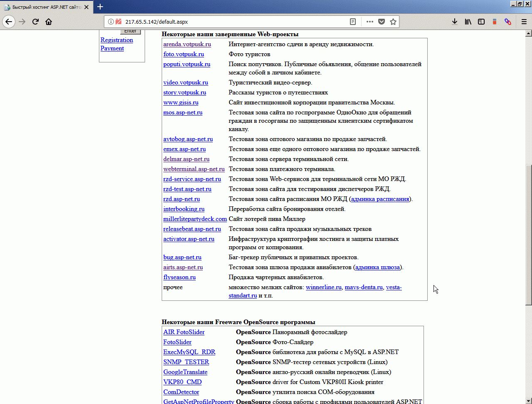Image resolution: width=532 pixels, height=404 pixels.
Task: Visit the foto.votpusk.ru link
Action: (x=184, y=54)
